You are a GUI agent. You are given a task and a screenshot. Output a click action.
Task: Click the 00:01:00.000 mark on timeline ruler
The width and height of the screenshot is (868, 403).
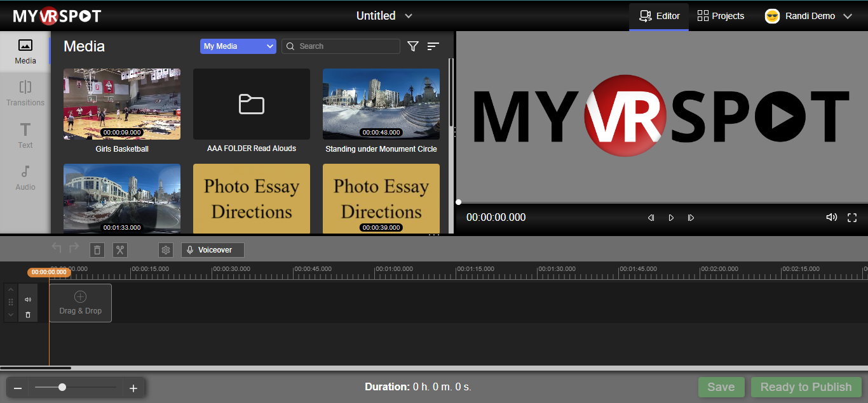pos(395,269)
